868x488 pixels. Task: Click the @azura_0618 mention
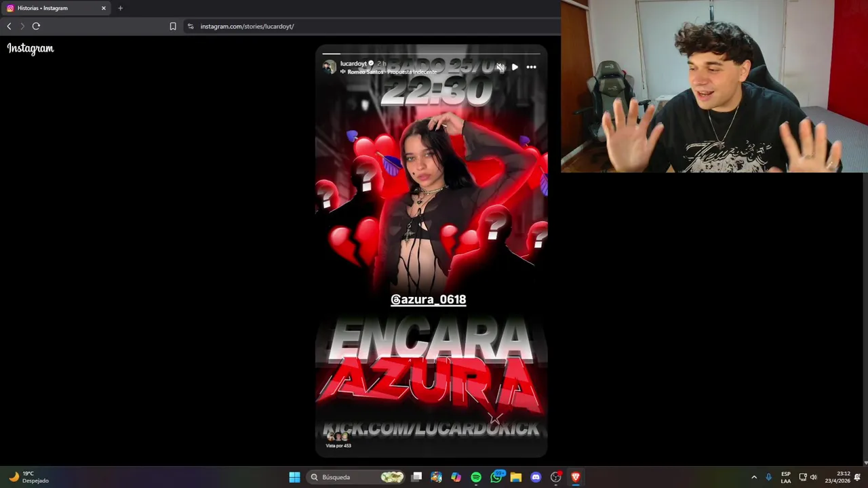point(429,300)
